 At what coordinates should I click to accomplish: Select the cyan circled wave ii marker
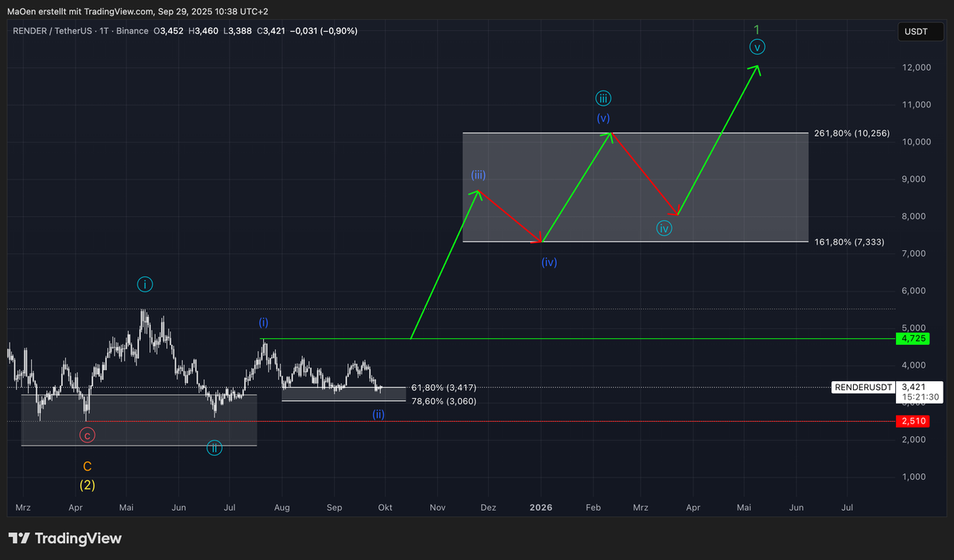coord(215,448)
